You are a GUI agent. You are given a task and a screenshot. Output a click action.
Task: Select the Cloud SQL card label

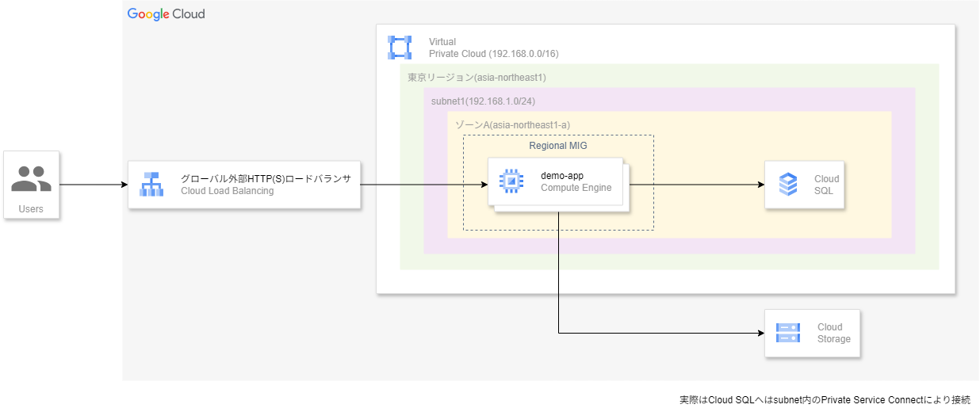tap(826, 185)
